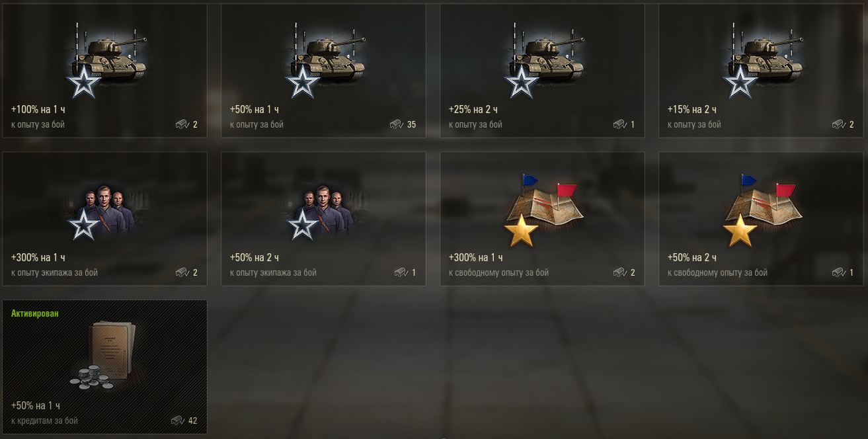Choose the +300% free XP map icon
Screen dimensions: 868x439
click(x=544, y=210)
